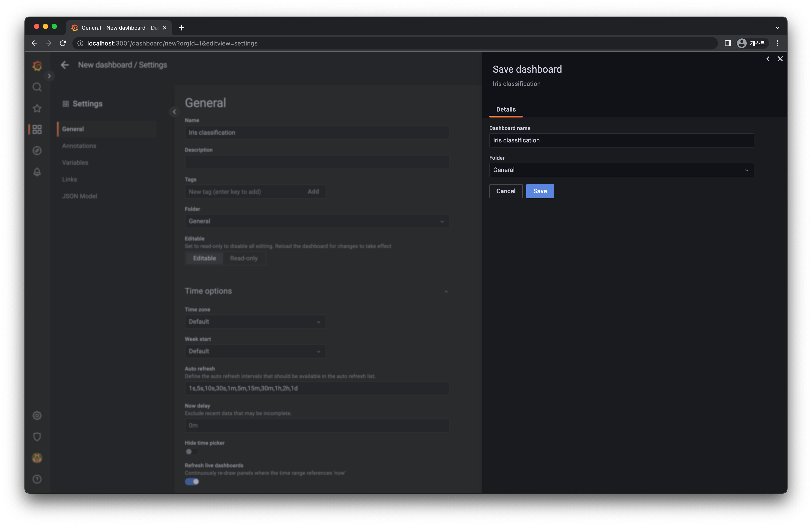The height and width of the screenshot is (526, 812).
Task: Open the General settings section
Action: pos(107,129)
